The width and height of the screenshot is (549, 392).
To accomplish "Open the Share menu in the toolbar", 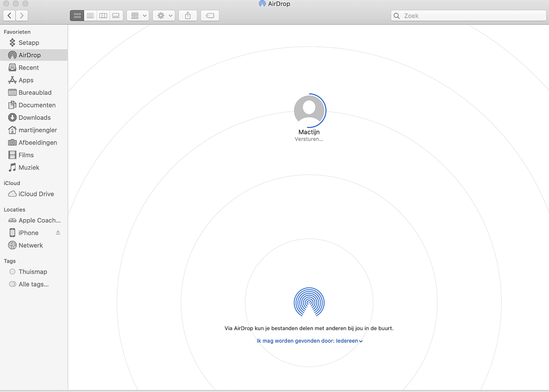I will pos(187,15).
